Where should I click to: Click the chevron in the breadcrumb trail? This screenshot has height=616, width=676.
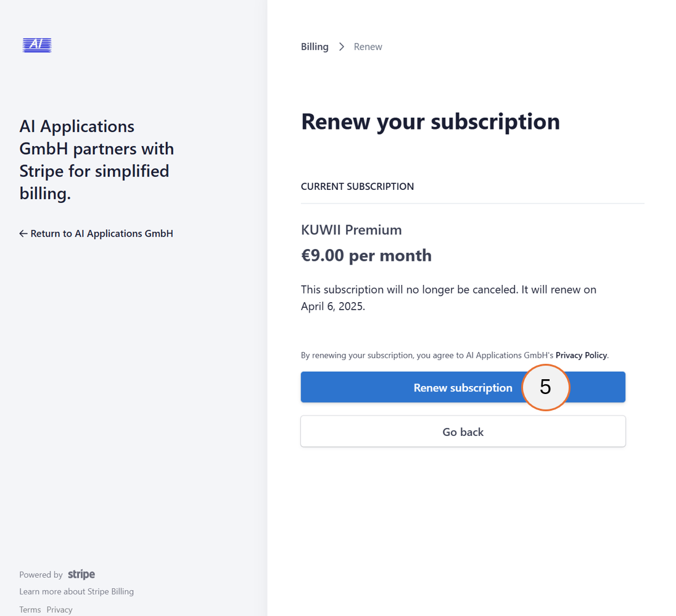(x=341, y=46)
